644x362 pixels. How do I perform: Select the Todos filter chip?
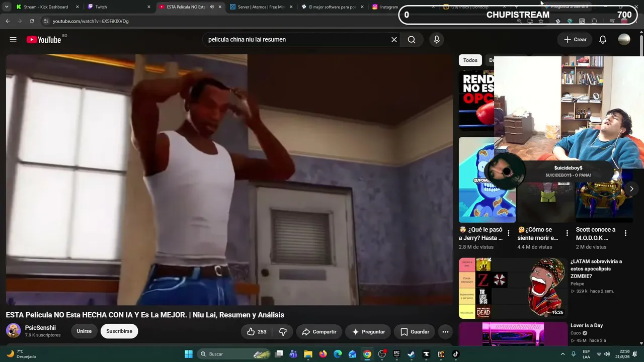coord(470,60)
